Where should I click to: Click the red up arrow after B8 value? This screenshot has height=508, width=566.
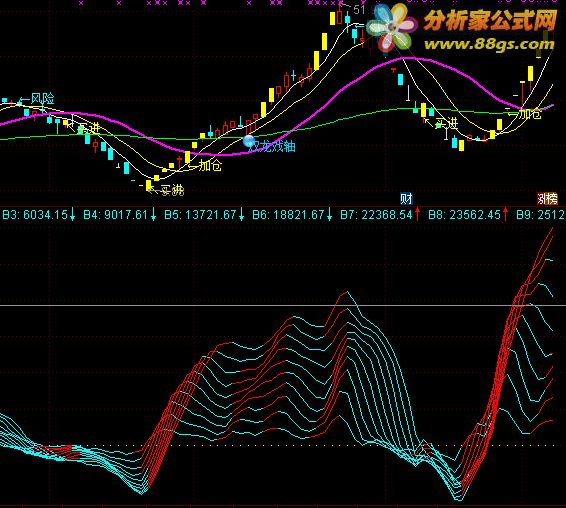point(505,214)
